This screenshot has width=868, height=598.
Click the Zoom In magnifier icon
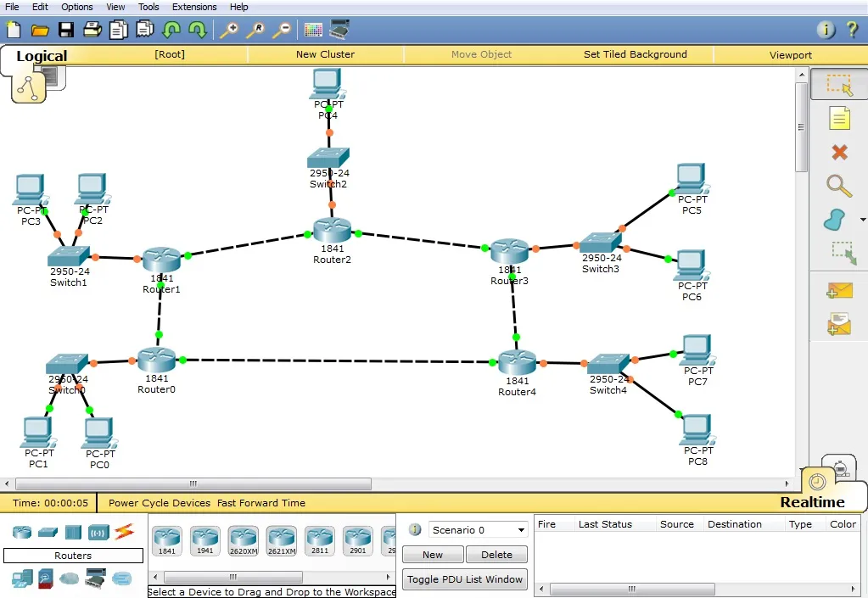click(x=228, y=31)
